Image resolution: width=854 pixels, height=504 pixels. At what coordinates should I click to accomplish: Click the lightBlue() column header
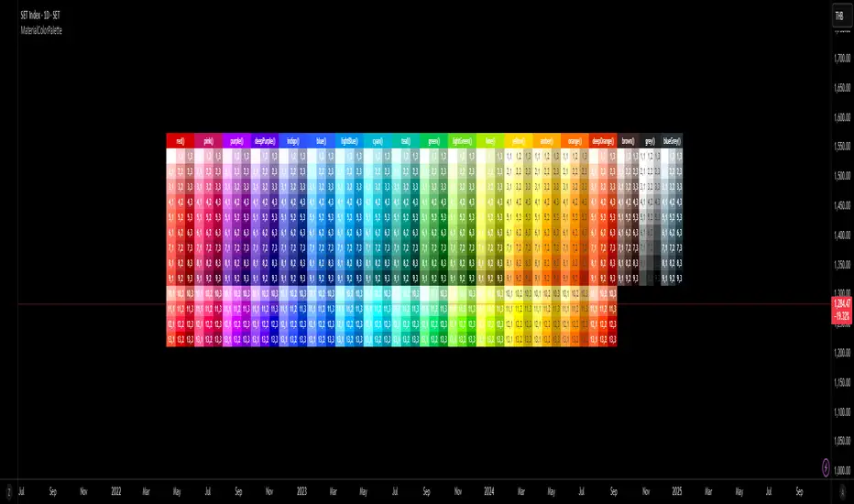point(349,142)
